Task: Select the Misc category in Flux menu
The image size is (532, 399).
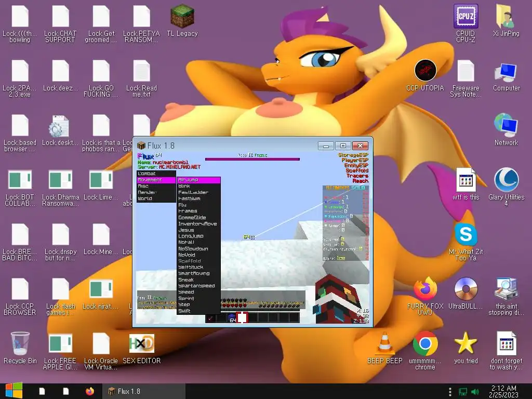Action: click(156, 186)
